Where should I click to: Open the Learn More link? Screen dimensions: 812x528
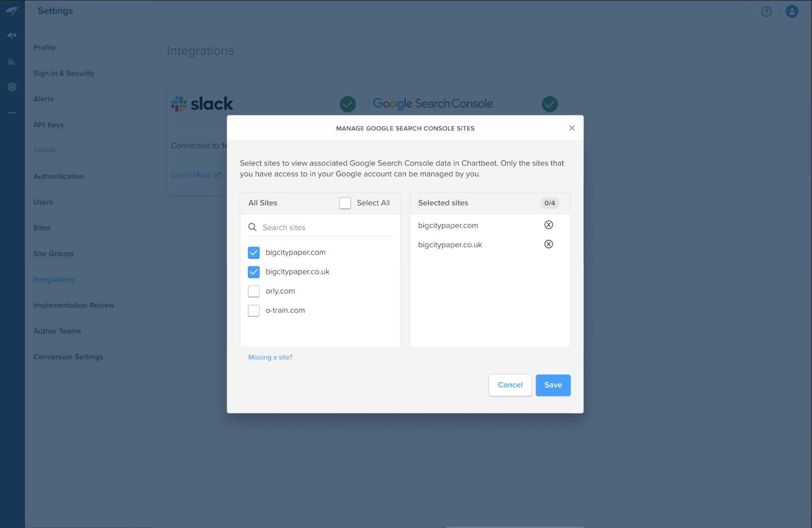tap(191, 175)
